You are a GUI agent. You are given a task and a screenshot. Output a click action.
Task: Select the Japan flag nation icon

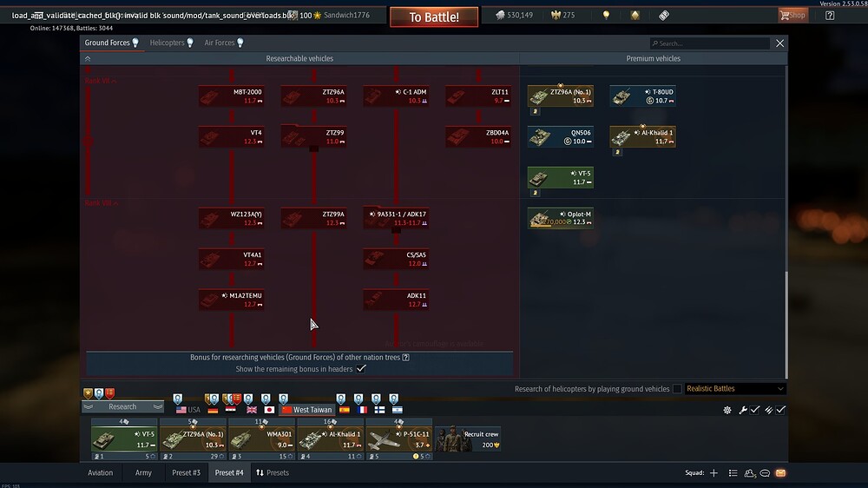tap(269, 410)
